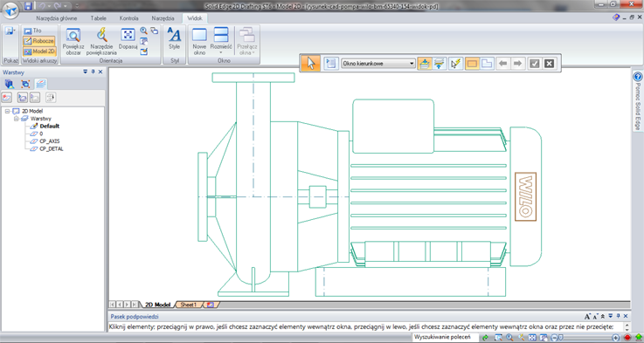
Task: Open the Kontrola ribbon tab
Action: [128, 18]
